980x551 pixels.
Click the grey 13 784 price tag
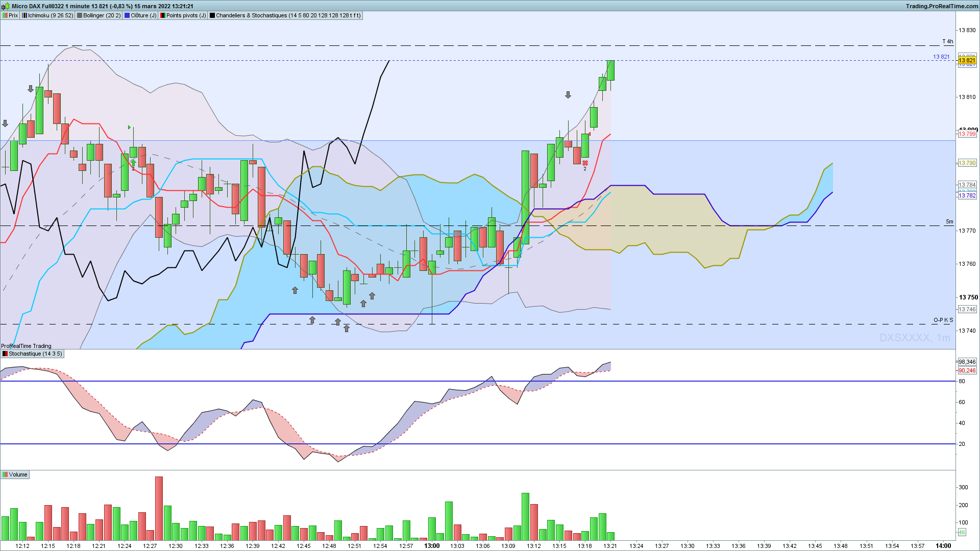967,185
